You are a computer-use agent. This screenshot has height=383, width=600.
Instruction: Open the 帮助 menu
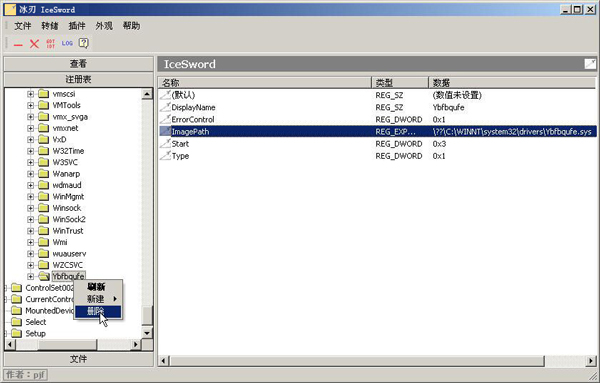point(131,26)
